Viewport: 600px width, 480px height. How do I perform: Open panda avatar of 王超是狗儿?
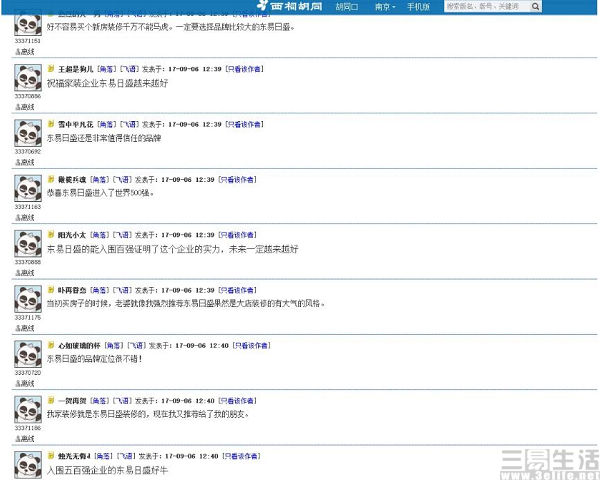[28, 78]
